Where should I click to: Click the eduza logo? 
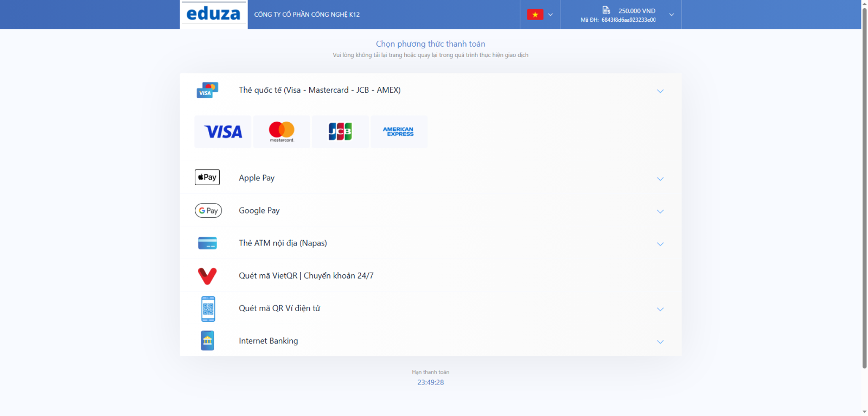pos(213,14)
